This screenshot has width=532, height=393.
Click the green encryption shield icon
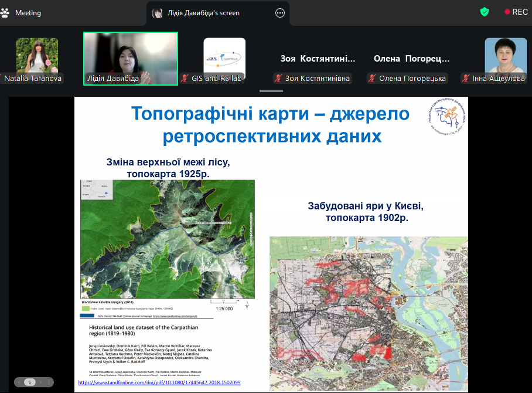pyautogui.click(x=484, y=12)
